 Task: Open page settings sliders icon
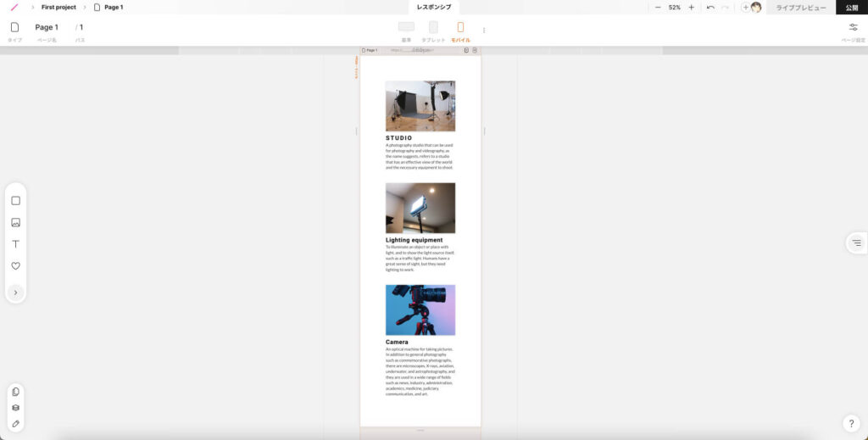coord(853,27)
